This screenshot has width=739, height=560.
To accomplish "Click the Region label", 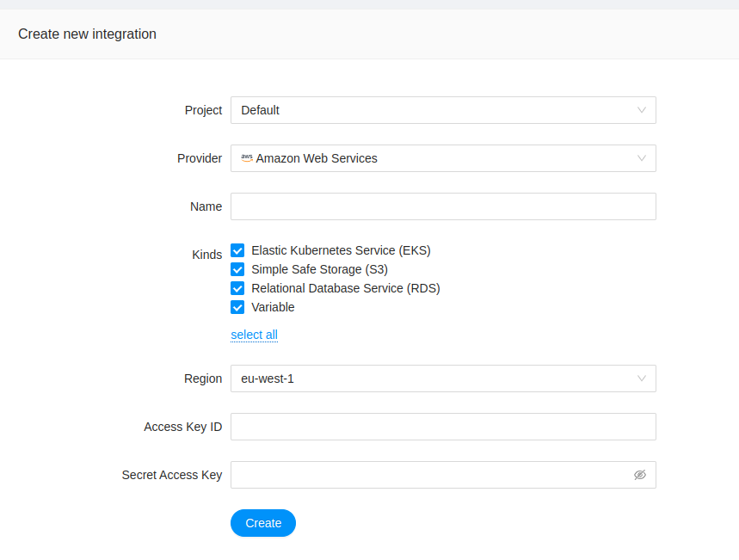I will click(203, 378).
